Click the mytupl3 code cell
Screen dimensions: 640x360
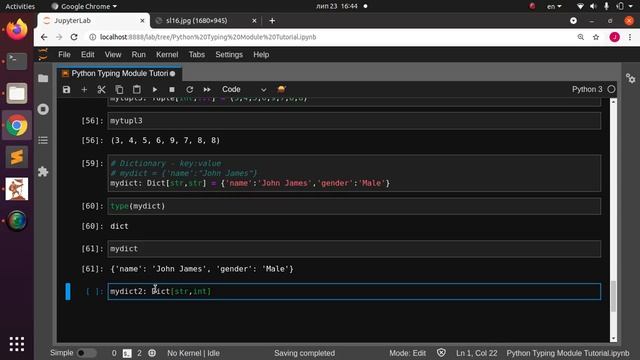pyautogui.click(x=354, y=121)
